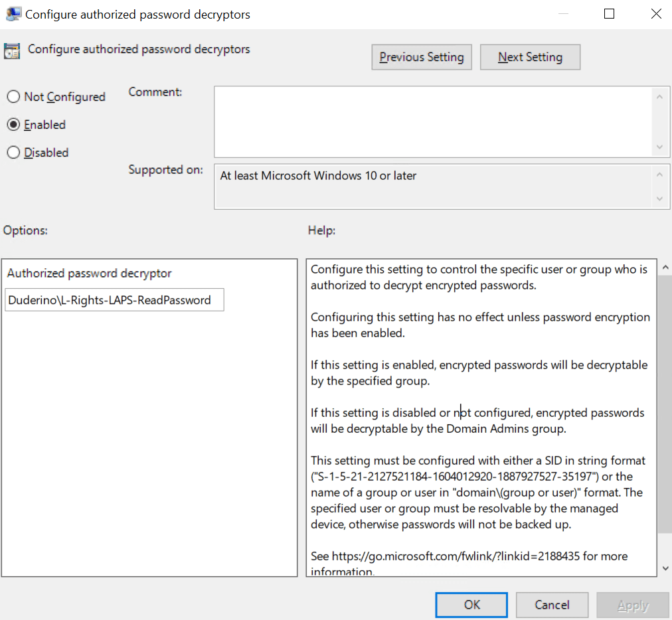The width and height of the screenshot is (672, 620).
Task: Select the Not Configured radio button
Action: pyautogui.click(x=13, y=97)
